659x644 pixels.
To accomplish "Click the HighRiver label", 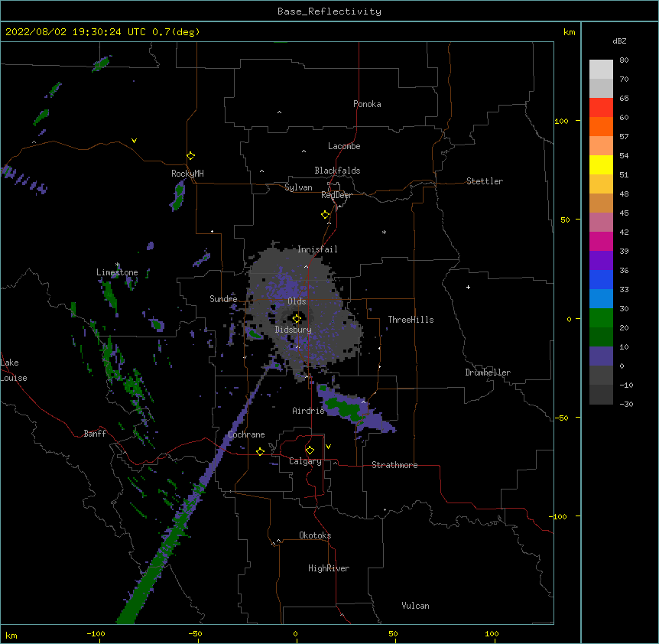I will (x=329, y=568).
